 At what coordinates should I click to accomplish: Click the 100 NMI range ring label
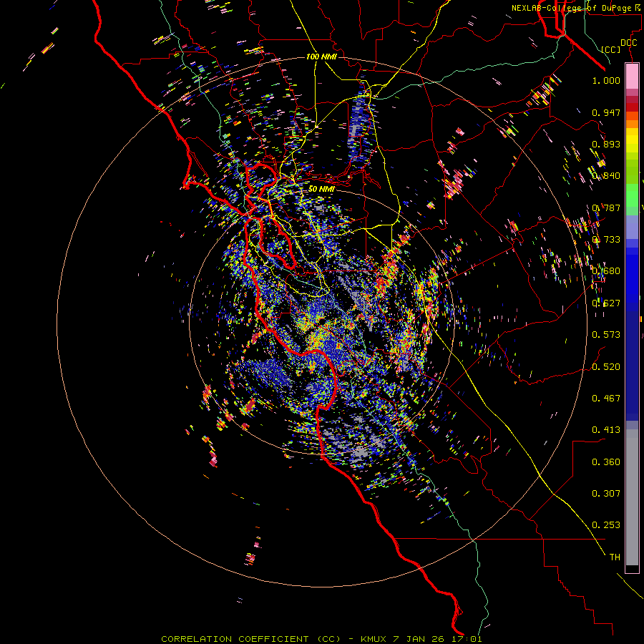click(x=321, y=57)
